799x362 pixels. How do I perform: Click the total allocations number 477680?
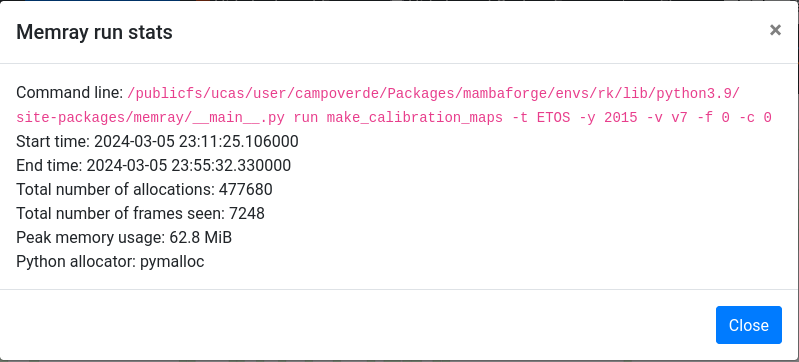pyautogui.click(x=246, y=189)
